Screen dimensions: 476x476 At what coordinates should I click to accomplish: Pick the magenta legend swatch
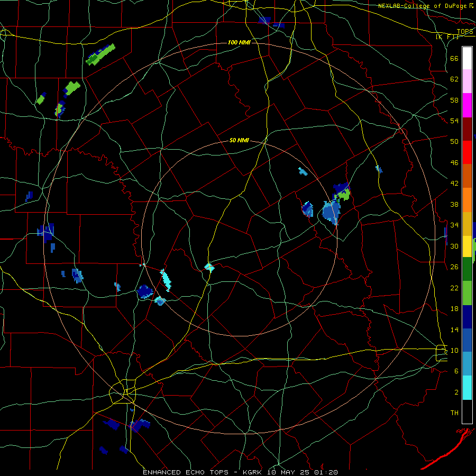click(x=467, y=105)
